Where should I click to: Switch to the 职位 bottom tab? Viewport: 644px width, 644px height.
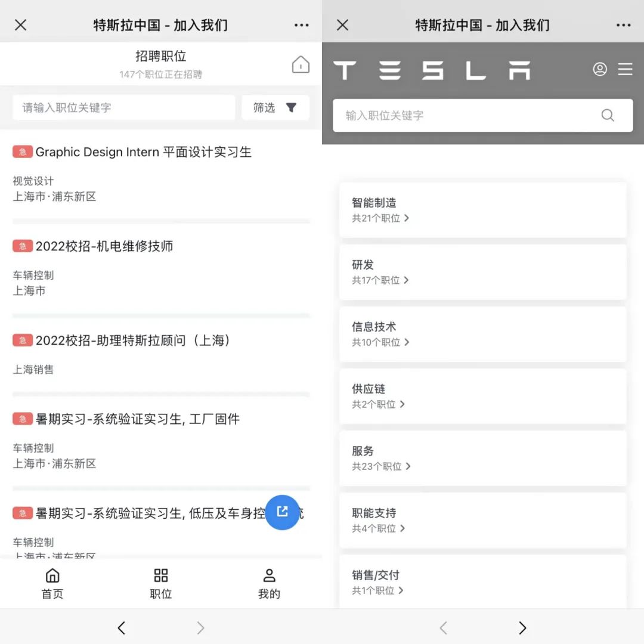(160, 583)
